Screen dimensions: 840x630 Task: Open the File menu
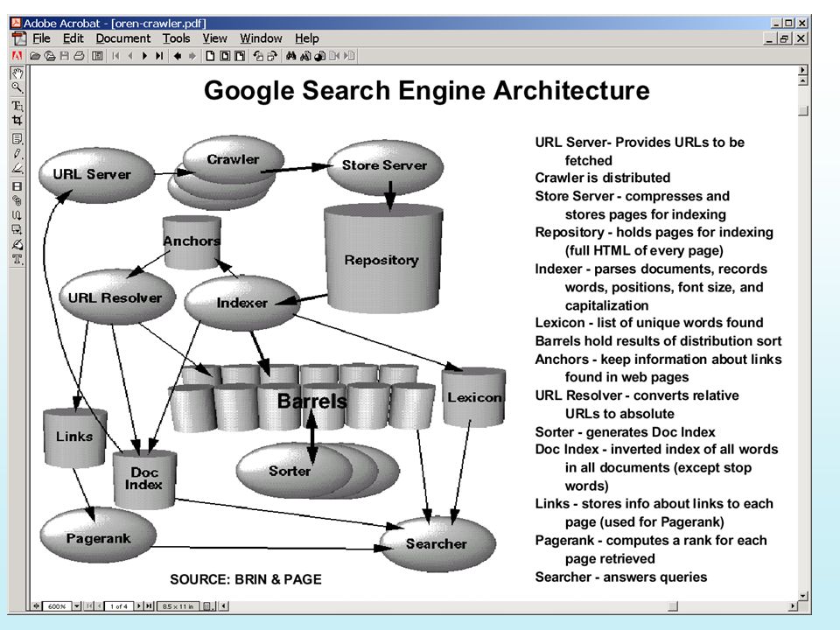tap(41, 38)
